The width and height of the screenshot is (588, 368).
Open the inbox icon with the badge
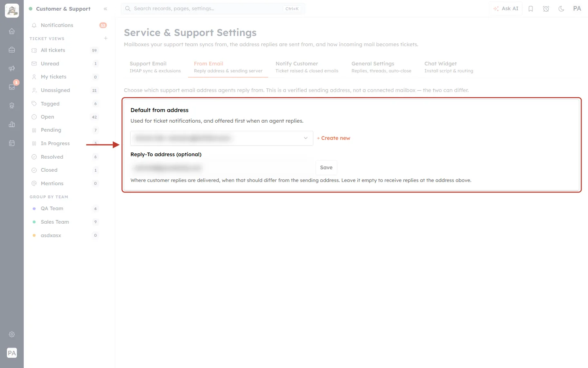pyautogui.click(x=12, y=87)
